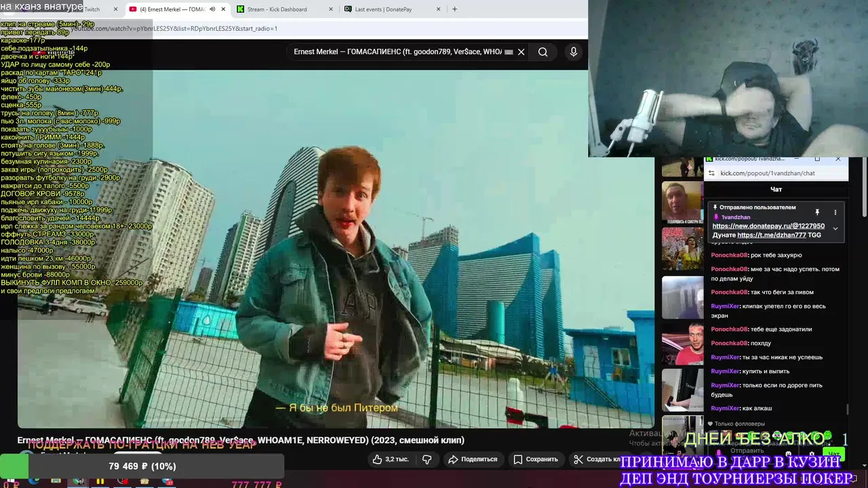This screenshot has height=488, width=868.
Task: Click the pin icon in pinned message
Action: (x=817, y=212)
